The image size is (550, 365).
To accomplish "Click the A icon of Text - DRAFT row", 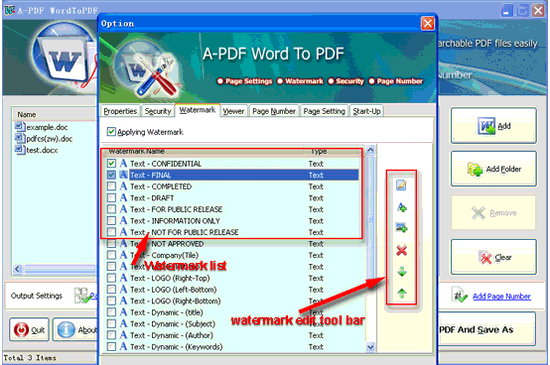I will tap(123, 197).
